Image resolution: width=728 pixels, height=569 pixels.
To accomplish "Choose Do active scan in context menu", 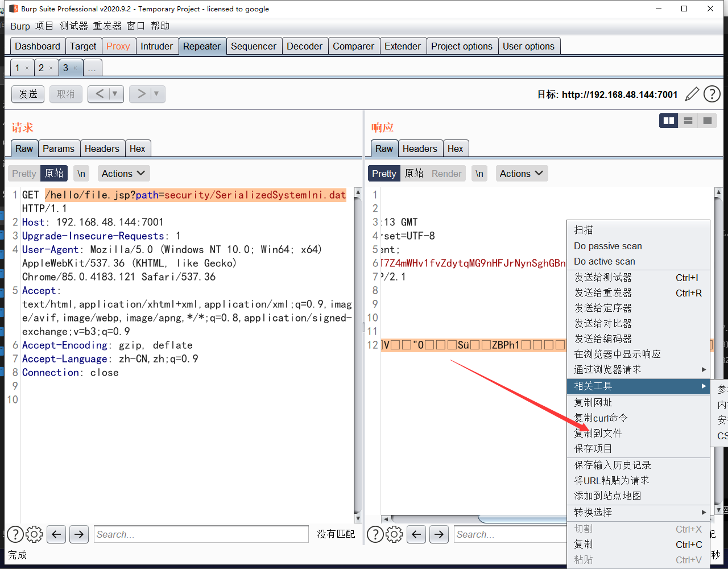I will (x=638, y=261).
